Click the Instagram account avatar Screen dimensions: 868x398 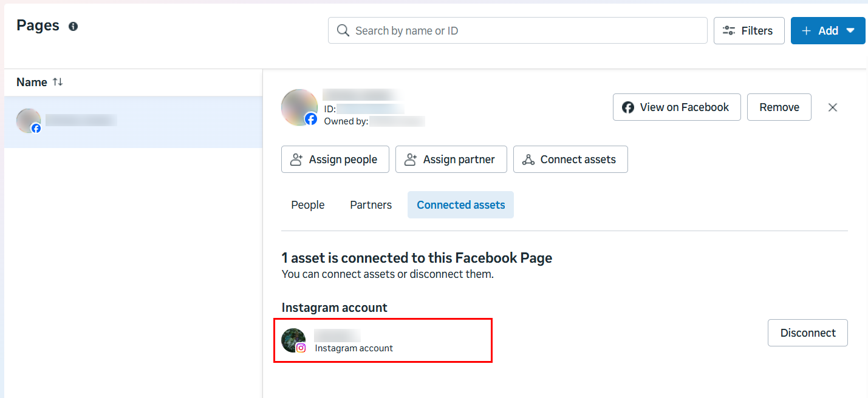(294, 340)
